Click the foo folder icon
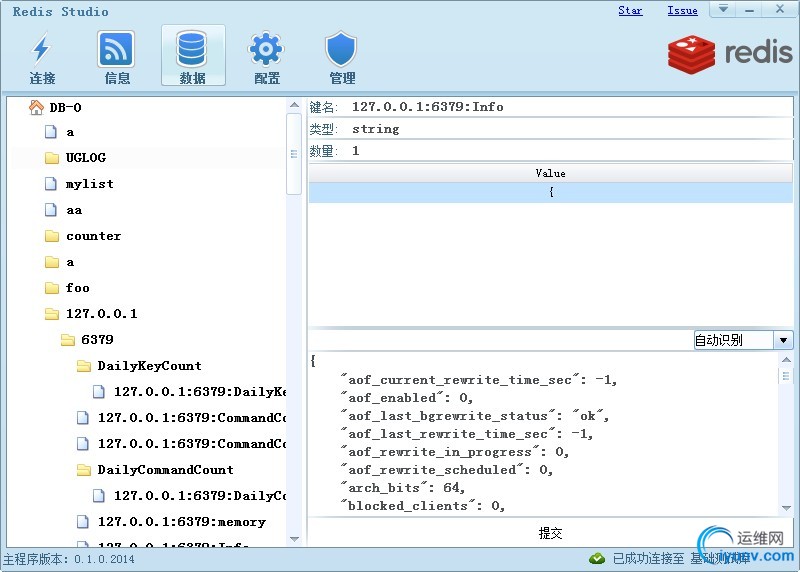This screenshot has height=572, width=800. tap(52, 288)
